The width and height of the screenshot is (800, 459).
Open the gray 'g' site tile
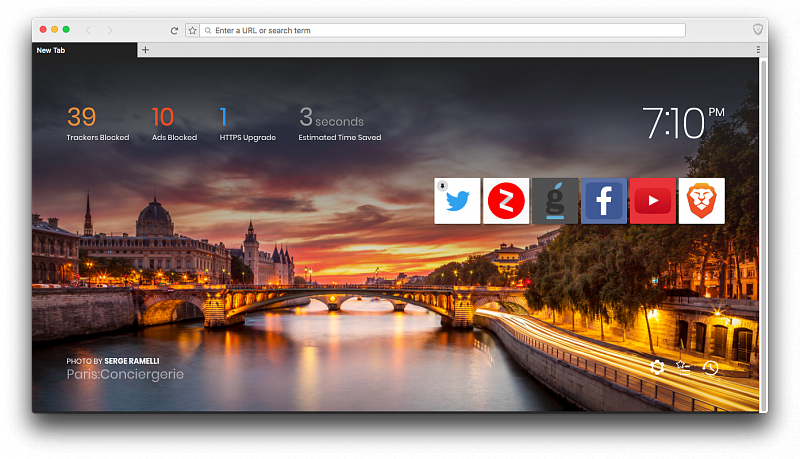[555, 201]
